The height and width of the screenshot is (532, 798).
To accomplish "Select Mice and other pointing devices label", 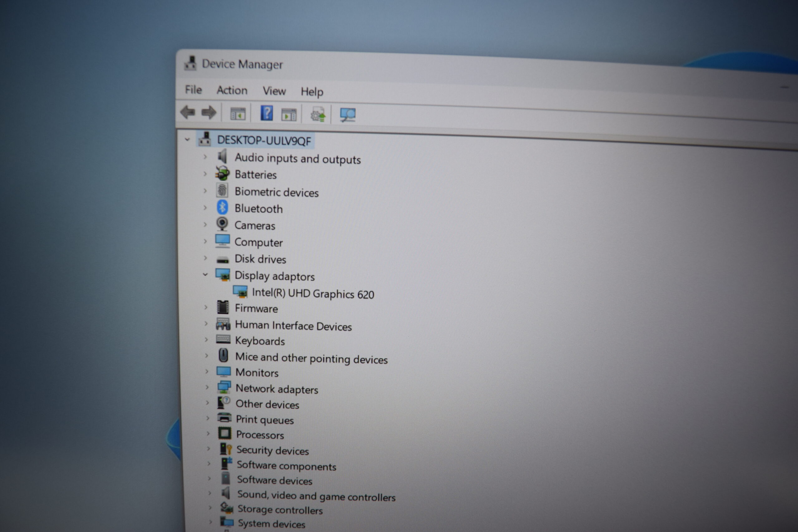I will click(x=311, y=358).
